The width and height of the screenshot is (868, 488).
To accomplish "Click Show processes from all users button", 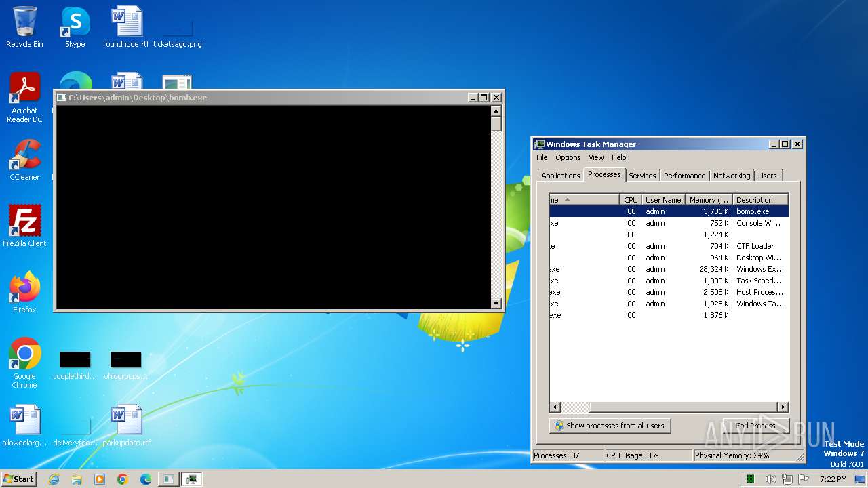I will [x=610, y=426].
